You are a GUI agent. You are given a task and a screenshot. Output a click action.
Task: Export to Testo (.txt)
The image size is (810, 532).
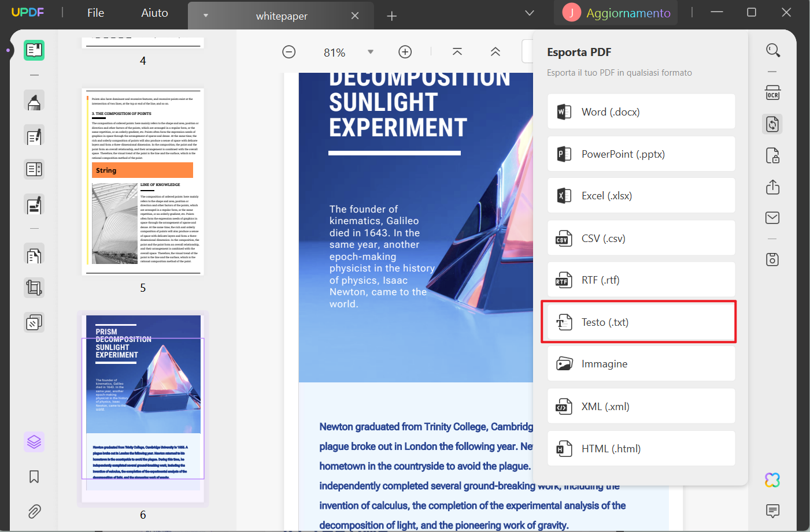pyautogui.click(x=641, y=322)
